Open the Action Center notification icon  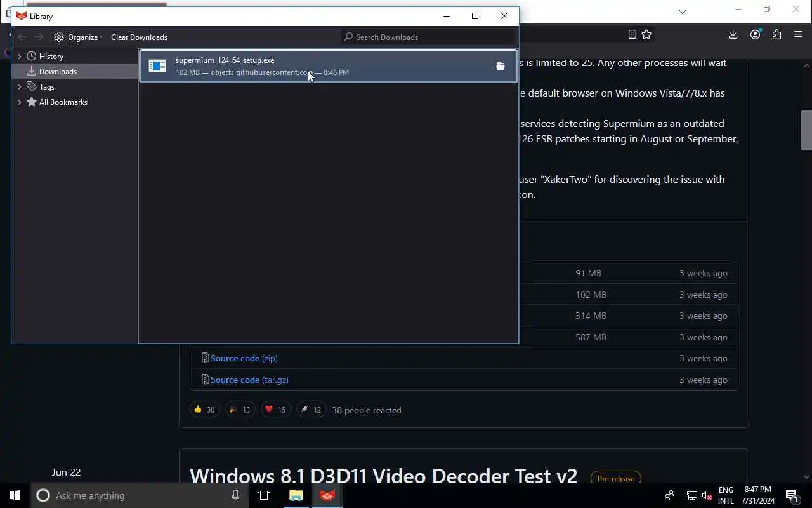[792, 495]
